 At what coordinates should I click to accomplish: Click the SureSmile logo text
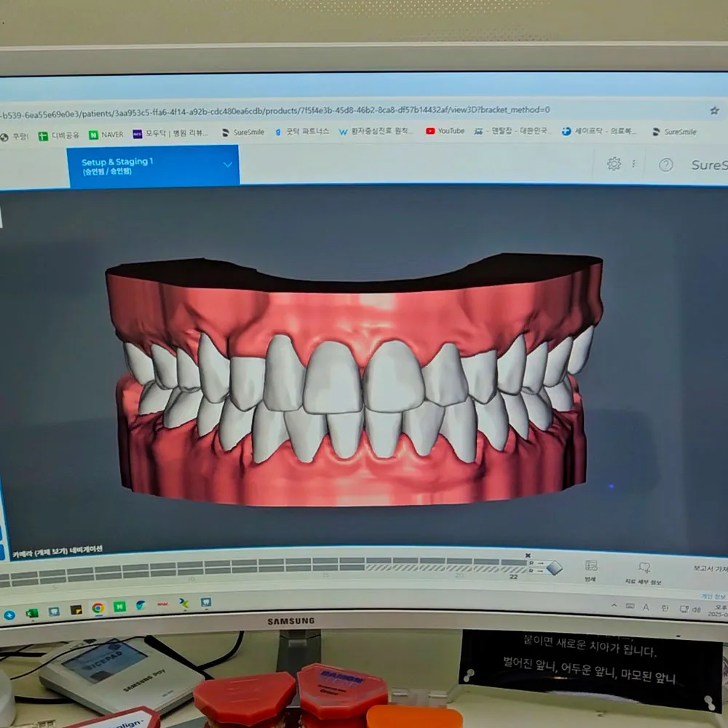(x=709, y=165)
